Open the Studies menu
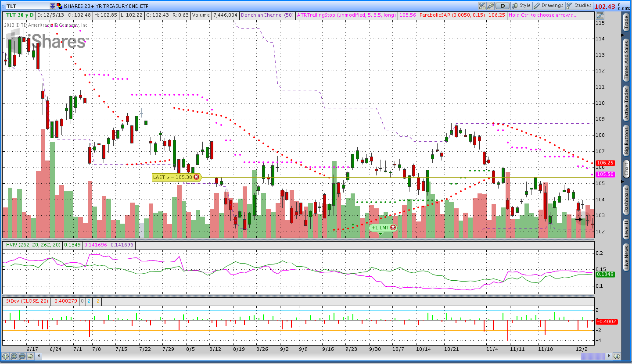This screenshot has height=364, width=632. 579,5
